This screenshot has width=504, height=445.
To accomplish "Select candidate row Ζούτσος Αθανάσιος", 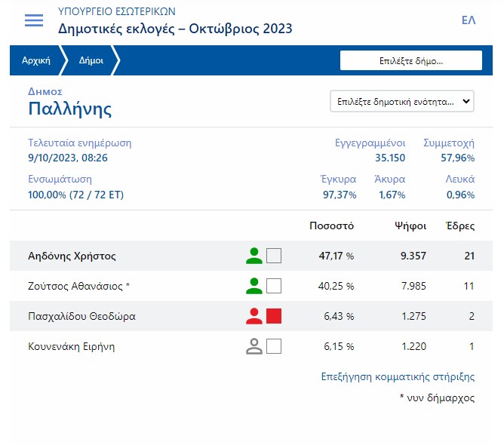I will [251, 286].
